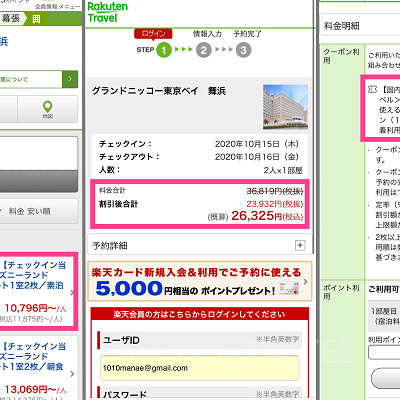Click the Rakuten Travel logo

pyautogui.click(x=107, y=12)
